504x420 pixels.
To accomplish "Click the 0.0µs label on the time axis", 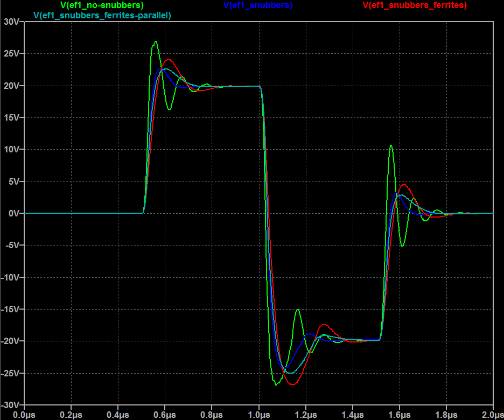I will pos(24,415).
